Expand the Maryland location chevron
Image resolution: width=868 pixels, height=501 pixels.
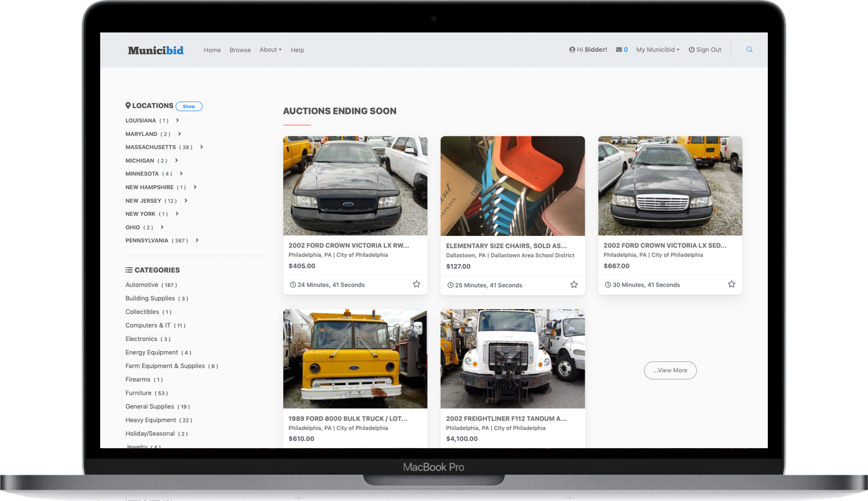(180, 134)
